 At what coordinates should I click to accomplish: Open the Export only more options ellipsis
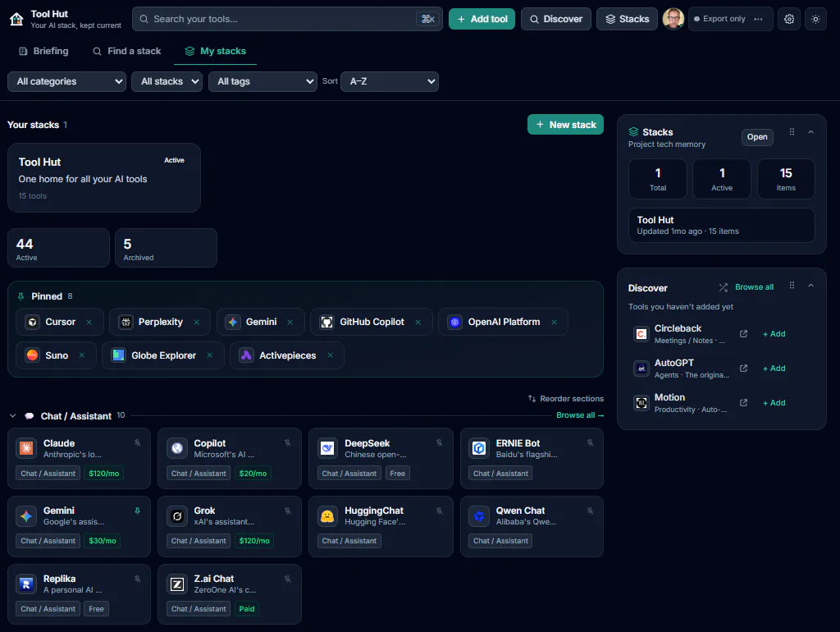click(x=758, y=19)
